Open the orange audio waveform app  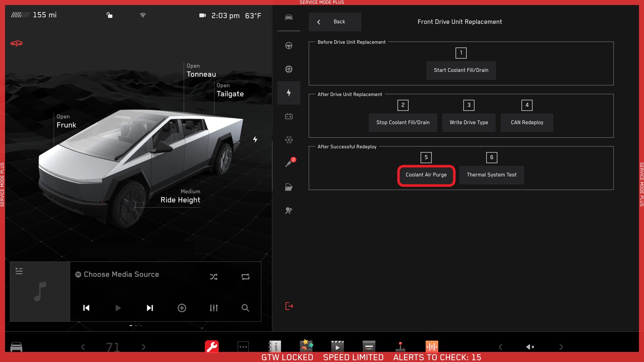pos(432,346)
